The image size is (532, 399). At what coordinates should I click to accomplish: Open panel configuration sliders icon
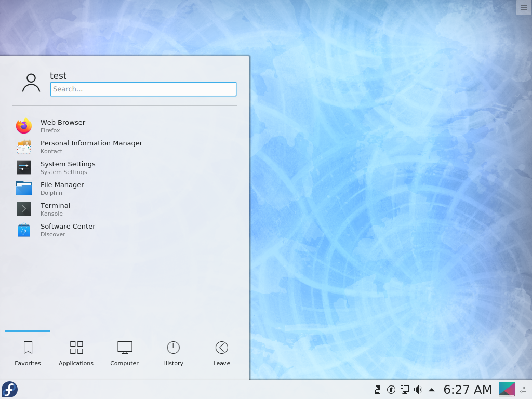524,390
